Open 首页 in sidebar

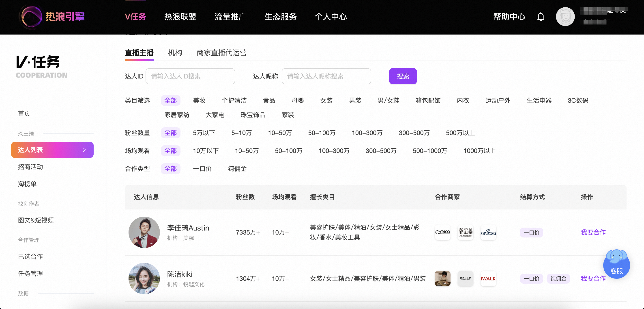pyautogui.click(x=24, y=113)
